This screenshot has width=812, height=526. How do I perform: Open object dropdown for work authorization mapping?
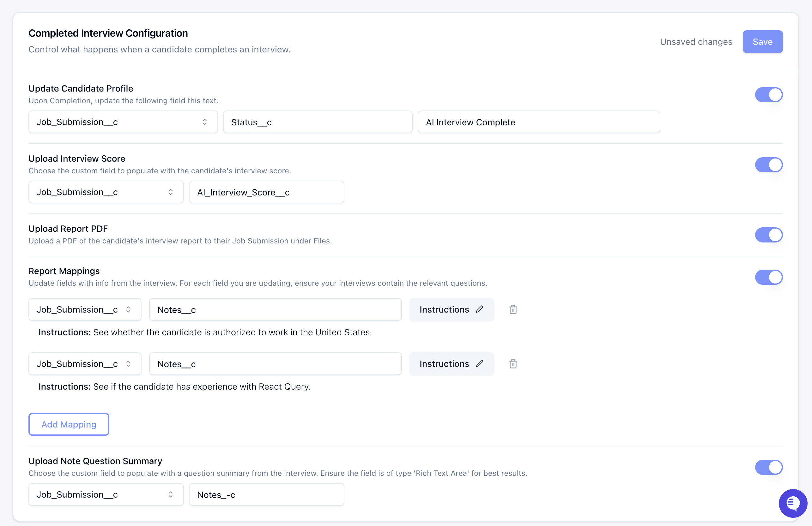pos(85,309)
